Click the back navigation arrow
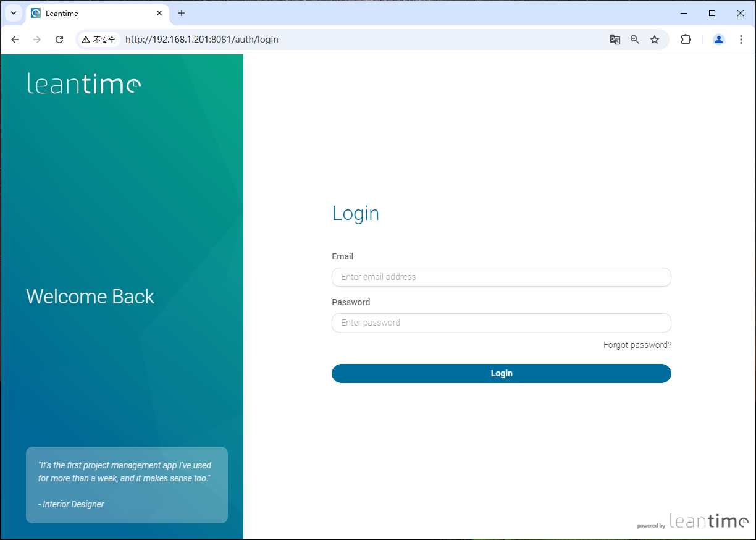 pos(15,40)
